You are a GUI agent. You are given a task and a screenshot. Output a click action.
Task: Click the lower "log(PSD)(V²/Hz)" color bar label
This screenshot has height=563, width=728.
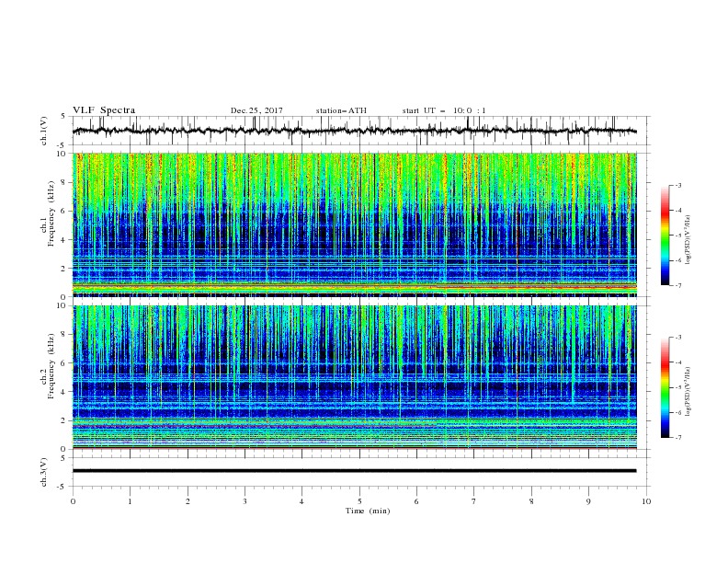pos(688,392)
